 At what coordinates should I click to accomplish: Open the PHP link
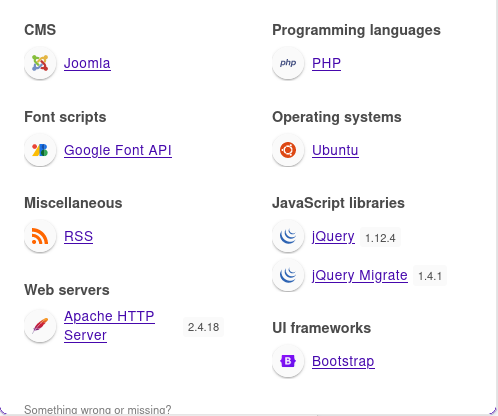tap(326, 63)
